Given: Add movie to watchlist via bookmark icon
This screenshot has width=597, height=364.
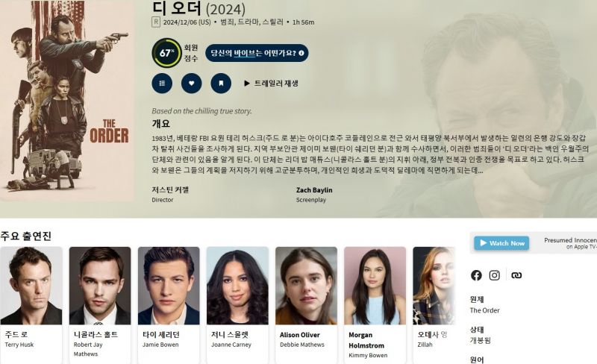Looking at the screenshot, I should [221, 83].
